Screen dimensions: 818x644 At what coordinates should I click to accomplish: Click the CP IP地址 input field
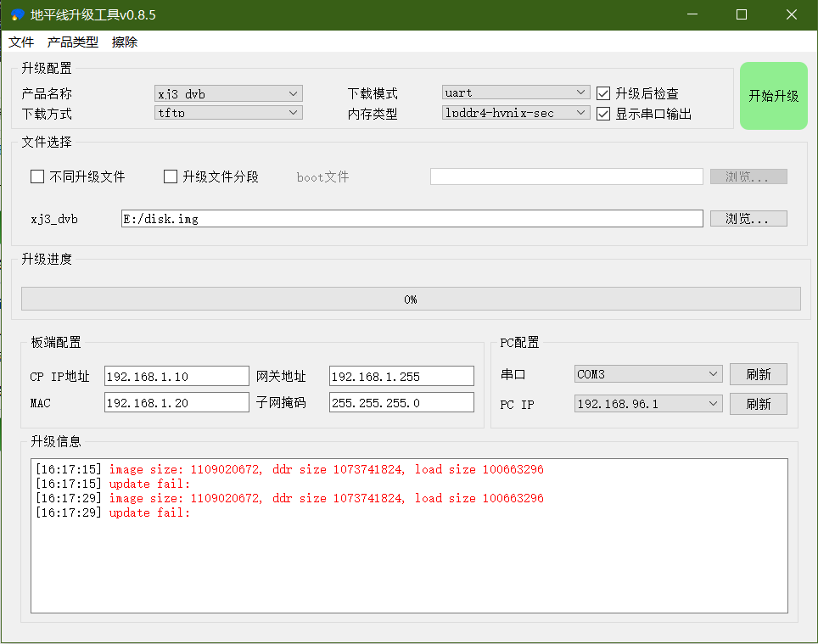(x=176, y=376)
